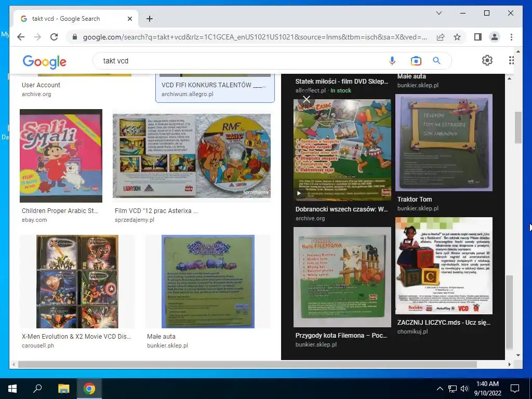Select the takt vcd Google Search tab
The height and width of the screenshot is (399, 532).
pos(75,19)
